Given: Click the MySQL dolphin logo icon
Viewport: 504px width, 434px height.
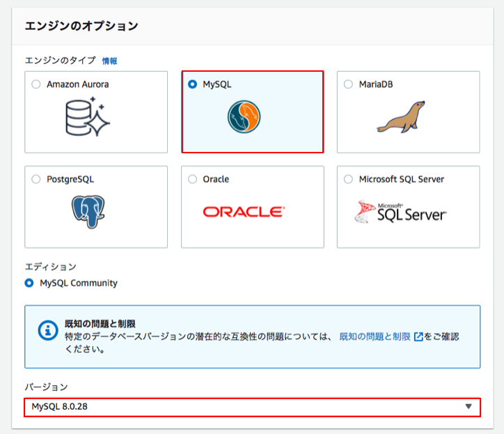Looking at the screenshot, I should [x=244, y=117].
